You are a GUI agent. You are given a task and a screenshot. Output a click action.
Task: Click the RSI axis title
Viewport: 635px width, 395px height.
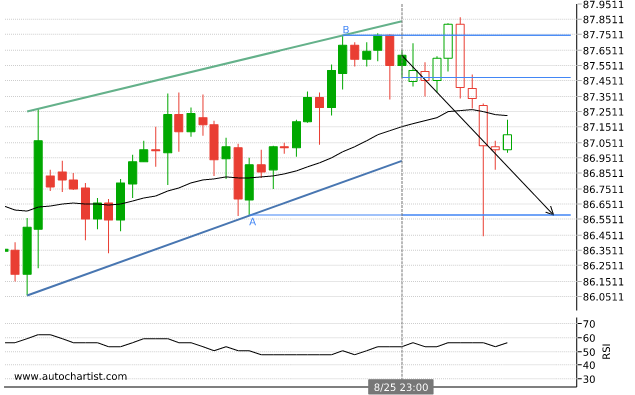coord(606,351)
